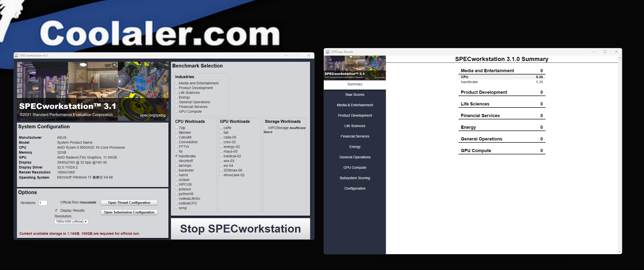Image resolution: width=644 pixels, height=270 pixels.
Task: Switch to the Energy results tab
Action: point(355,147)
